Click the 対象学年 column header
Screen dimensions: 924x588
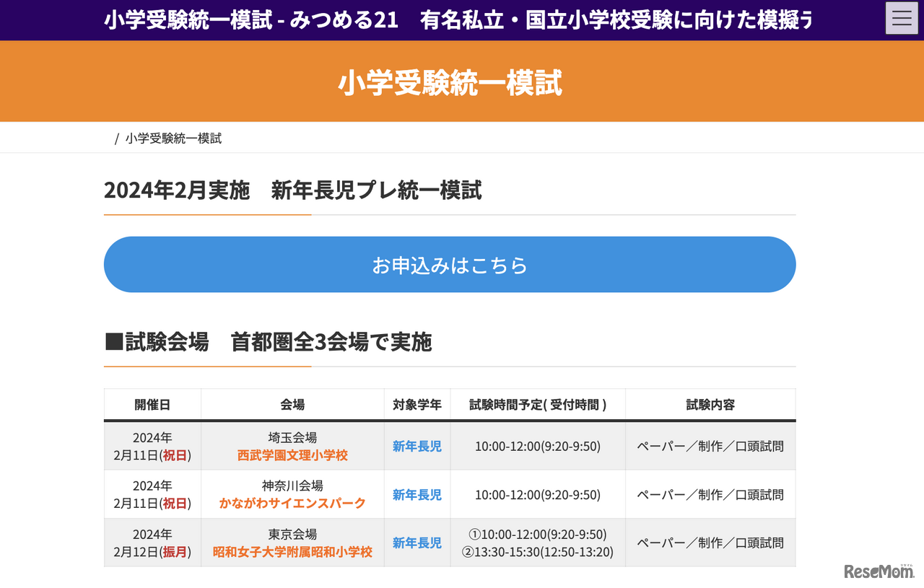click(x=417, y=405)
